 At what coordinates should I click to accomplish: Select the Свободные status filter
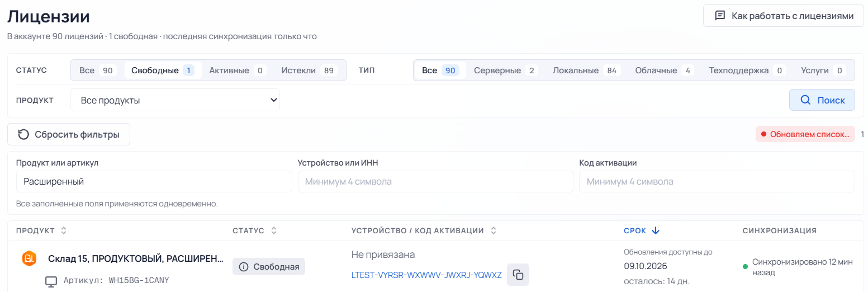(163, 70)
